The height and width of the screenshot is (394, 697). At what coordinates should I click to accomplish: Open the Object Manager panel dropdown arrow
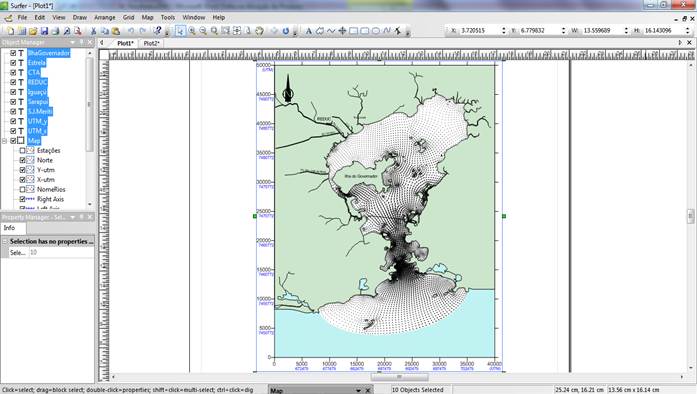pyautogui.click(x=72, y=42)
